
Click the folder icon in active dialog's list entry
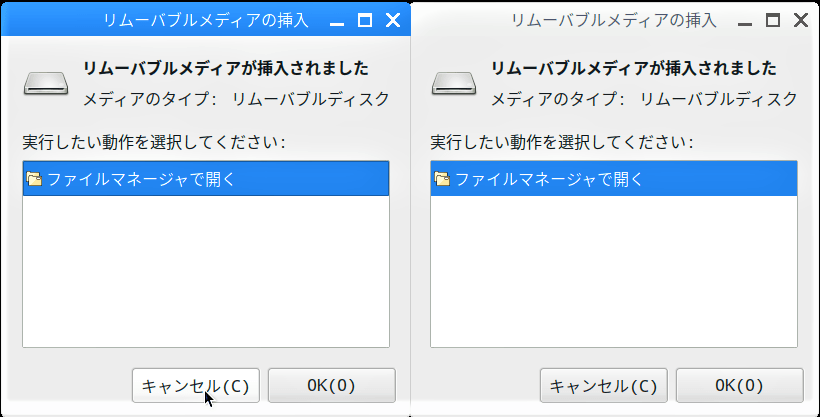[x=34, y=179]
